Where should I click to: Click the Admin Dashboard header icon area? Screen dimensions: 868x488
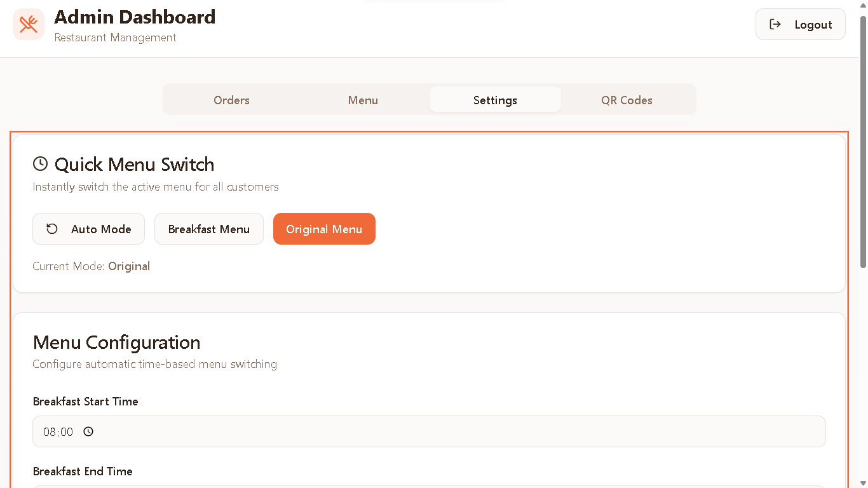[28, 24]
